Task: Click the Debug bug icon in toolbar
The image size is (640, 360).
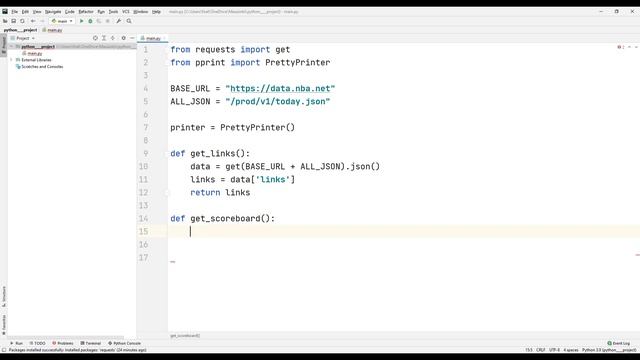Action: pyautogui.click(x=90, y=21)
